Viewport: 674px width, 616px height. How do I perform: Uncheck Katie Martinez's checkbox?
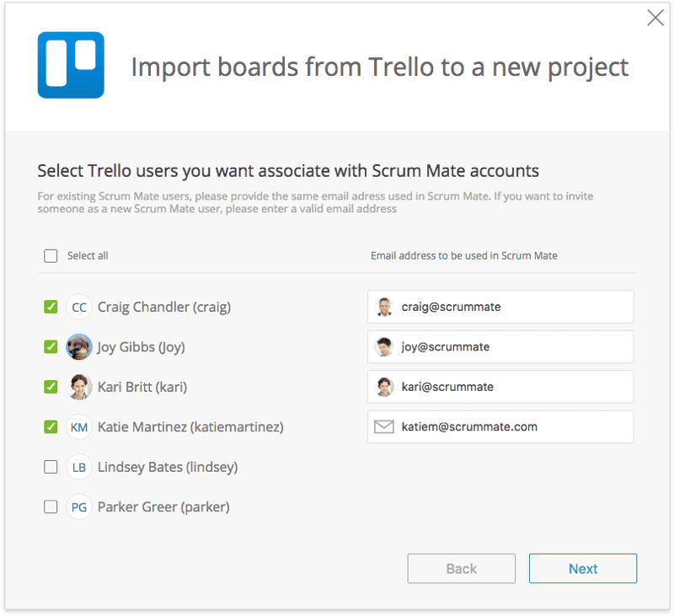pos(51,427)
